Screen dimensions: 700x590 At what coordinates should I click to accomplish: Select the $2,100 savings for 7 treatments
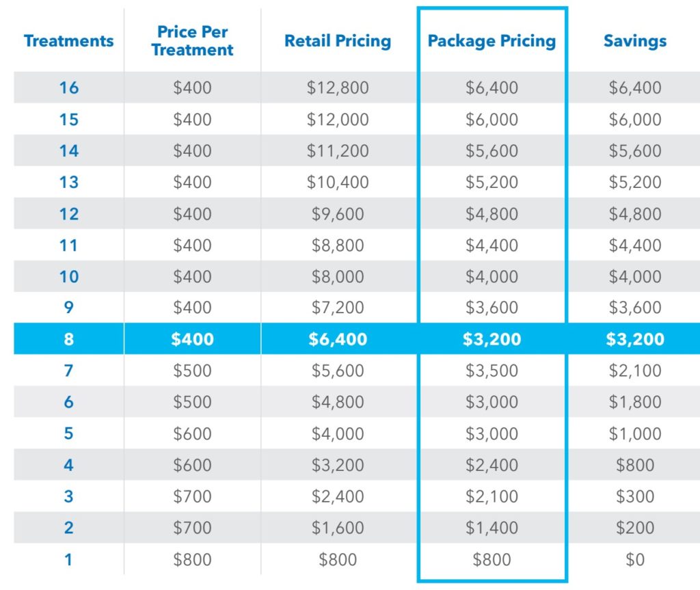coord(635,371)
